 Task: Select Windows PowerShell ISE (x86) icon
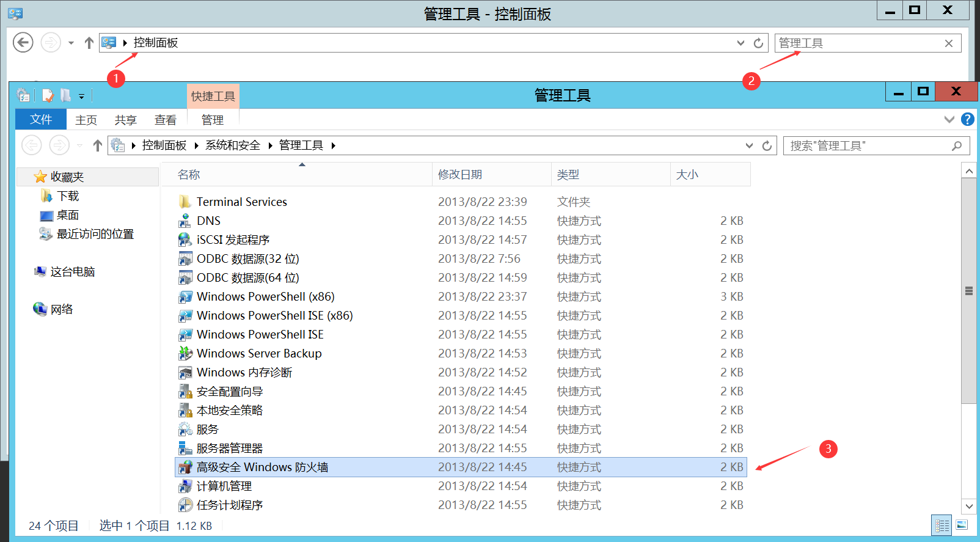[185, 315]
